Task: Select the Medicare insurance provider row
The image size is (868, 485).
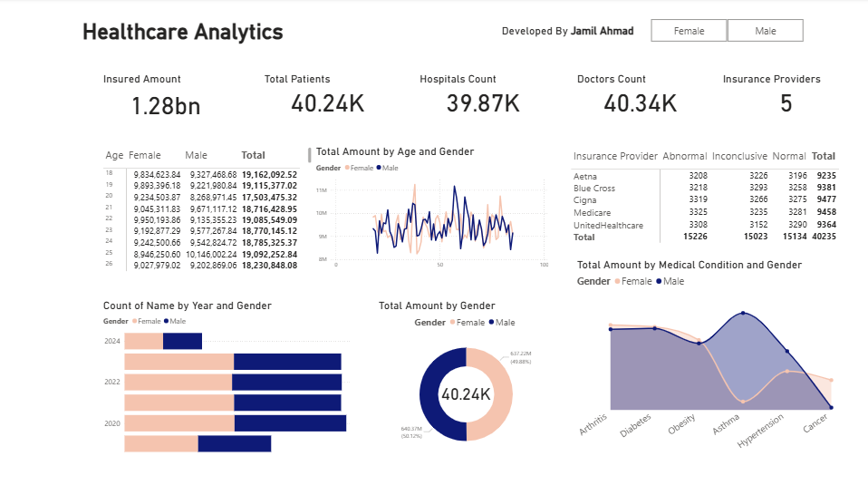Action: point(593,213)
